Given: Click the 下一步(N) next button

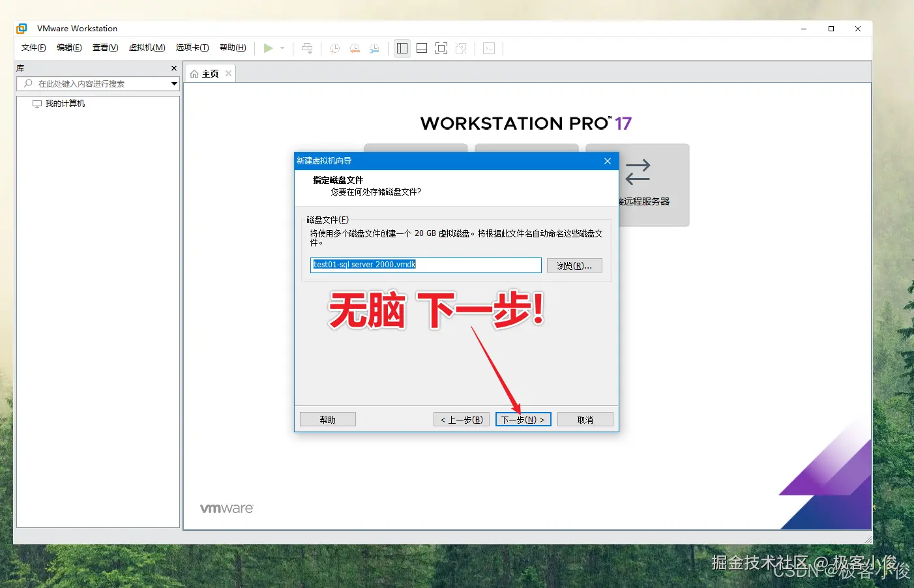Looking at the screenshot, I should click(523, 419).
